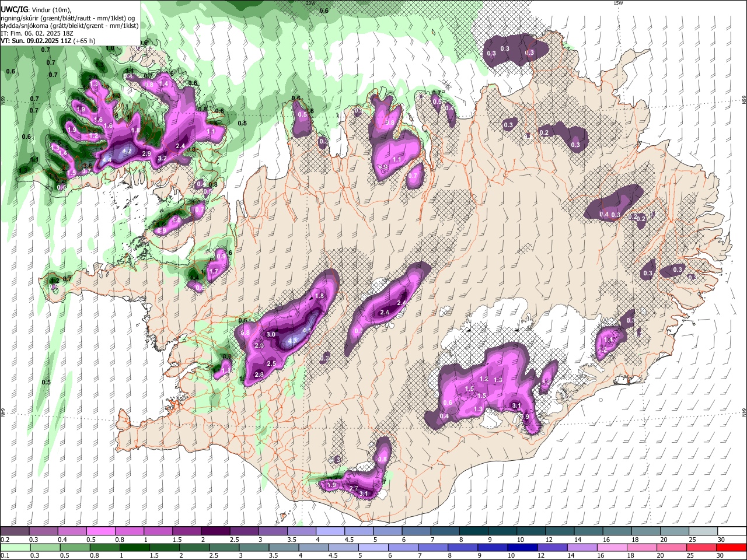Click the '2.8' value on the map
The height and width of the screenshot is (560, 747).
click(x=259, y=374)
